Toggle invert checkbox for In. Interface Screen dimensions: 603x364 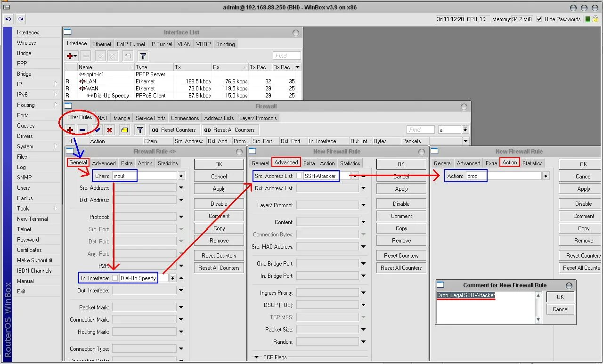coord(115,278)
